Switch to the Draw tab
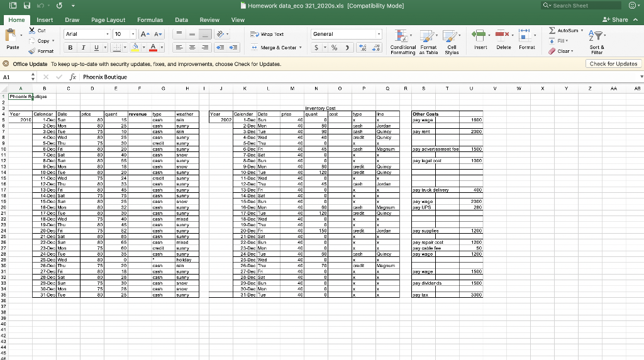Screen dimensions: 644x360 click(x=72, y=19)
